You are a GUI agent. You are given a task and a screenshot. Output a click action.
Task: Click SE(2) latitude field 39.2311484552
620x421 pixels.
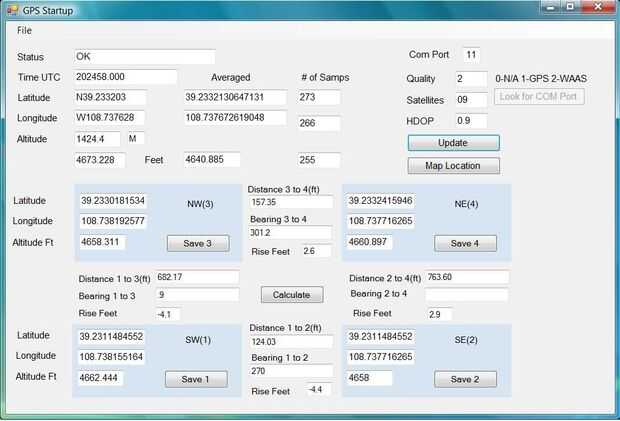pyautogui.click(x=381, y=337)
